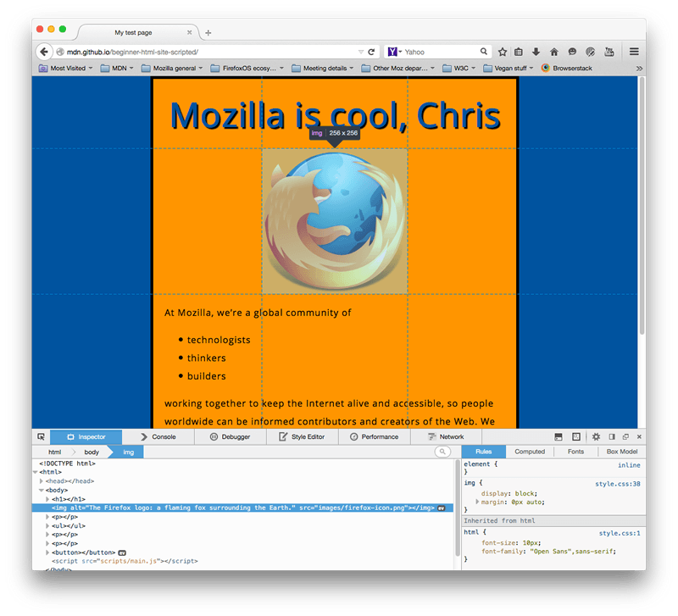678x616 pixels.
Task: Switch to the Computed tab
Action: tap(530, 452)
